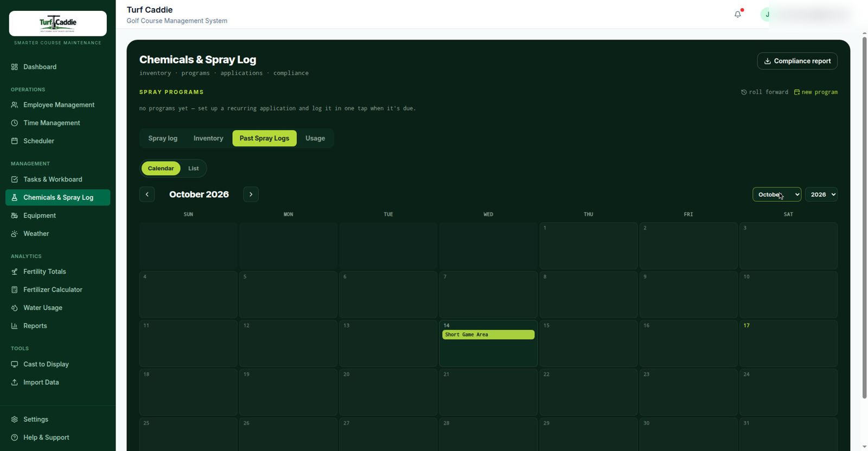Click the Weather sidebar icon

pos(15,234)
